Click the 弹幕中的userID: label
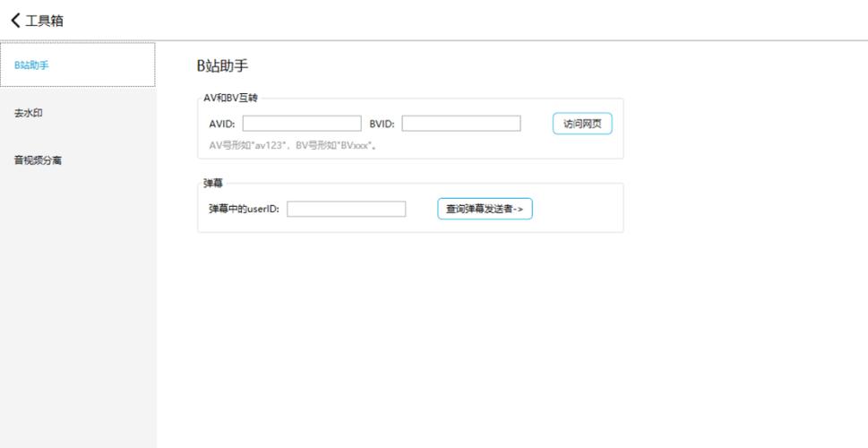Viewport: 868px width, 448px height. coord(245,209)
